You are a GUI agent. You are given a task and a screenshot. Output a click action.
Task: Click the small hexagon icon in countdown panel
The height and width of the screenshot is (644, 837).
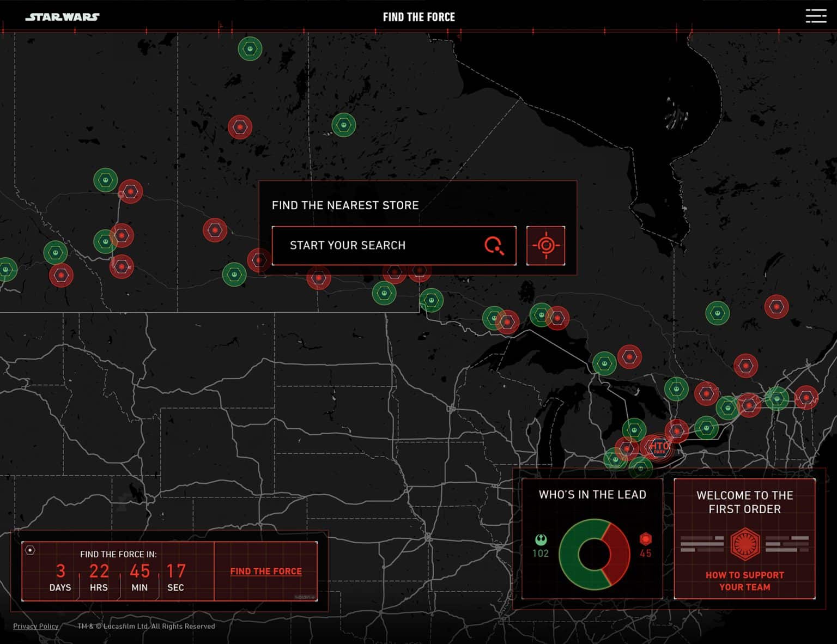click(x=31, y=550)
